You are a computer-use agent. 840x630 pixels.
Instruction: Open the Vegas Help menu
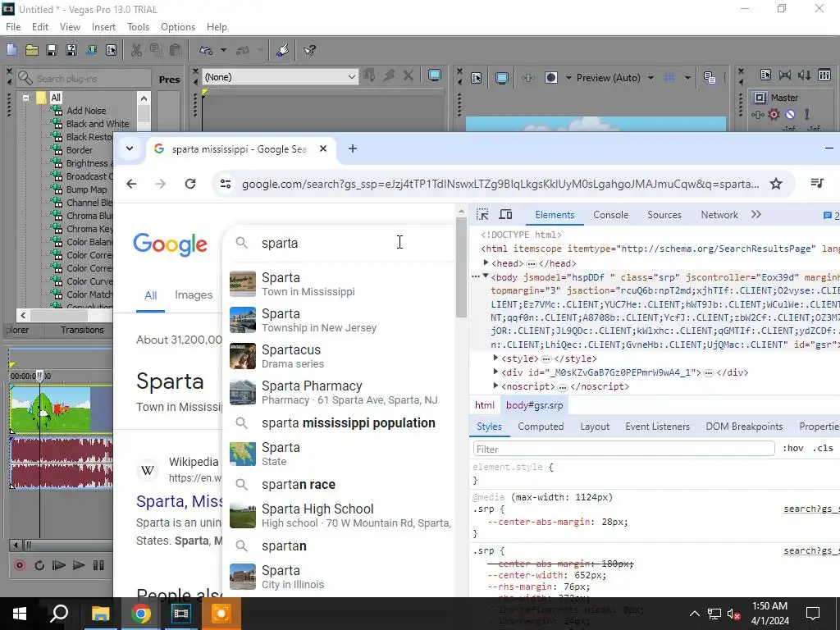(x=217, y=27)
